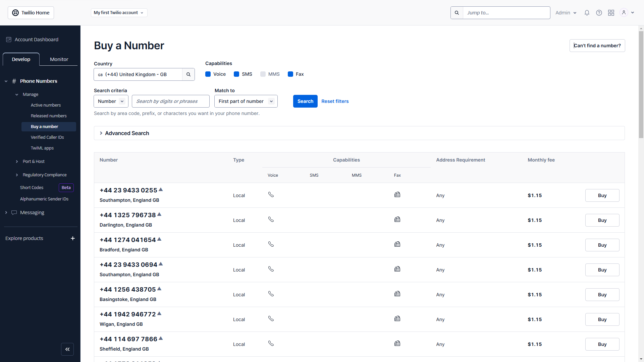Open the user avatar menu icon
The width and height of the screenshot is (644, 362).
click(624, 12)
